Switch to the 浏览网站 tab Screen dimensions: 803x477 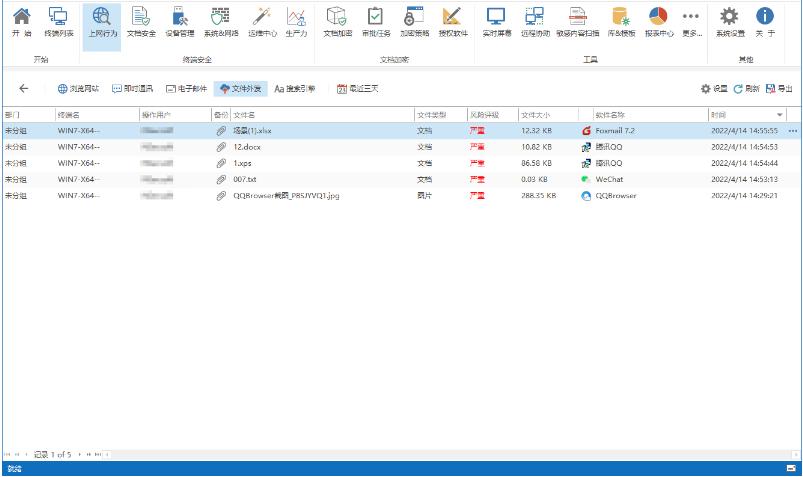tap(78, 89)
